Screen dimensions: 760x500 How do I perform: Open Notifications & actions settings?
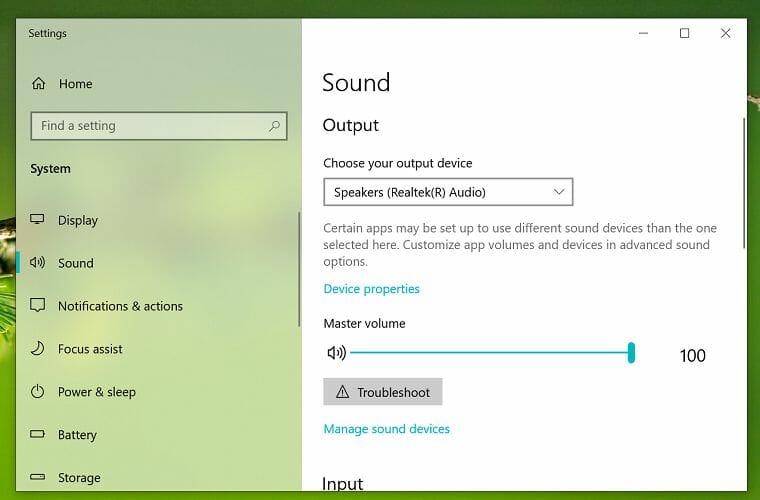pos(158,306)
